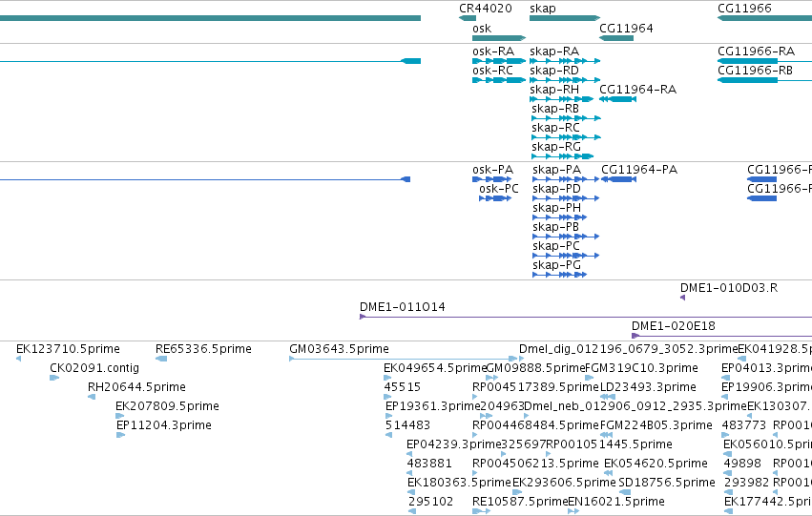The image size is (812, 516).
Task: Click the EP19361.3prime EST marker
Action: pyautogui.click(x=389, y=416)
